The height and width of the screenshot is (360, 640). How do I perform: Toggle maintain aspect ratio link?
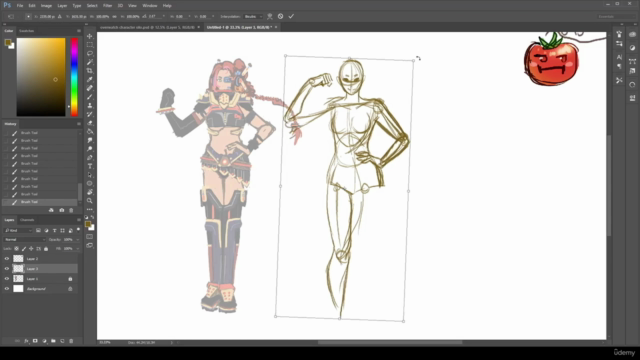(114, 17)
